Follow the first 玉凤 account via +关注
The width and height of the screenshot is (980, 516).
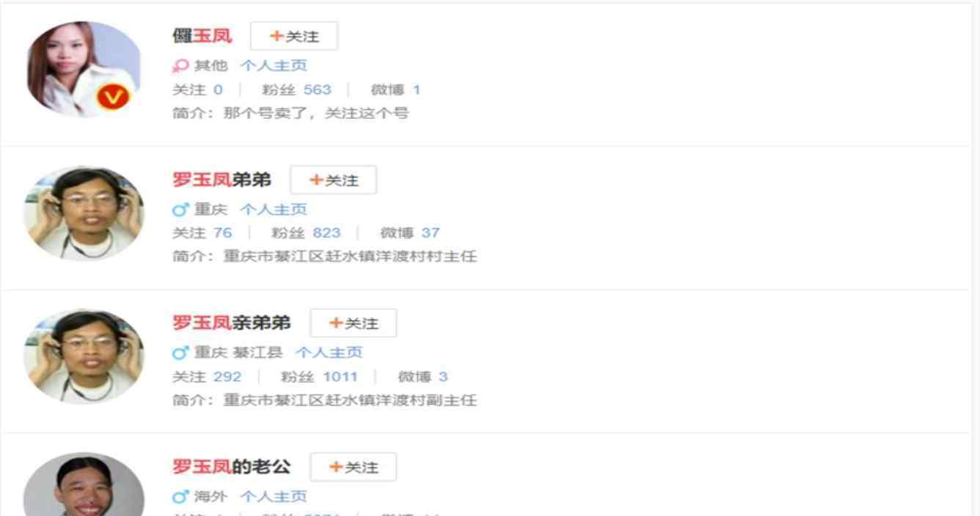point(294,36)
